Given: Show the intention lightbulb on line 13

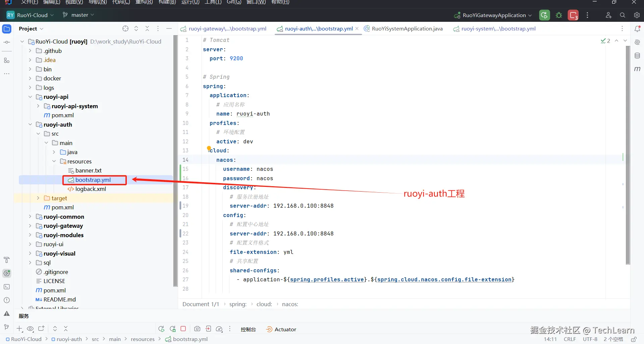Looking at the screenshot, I should 209,148.
